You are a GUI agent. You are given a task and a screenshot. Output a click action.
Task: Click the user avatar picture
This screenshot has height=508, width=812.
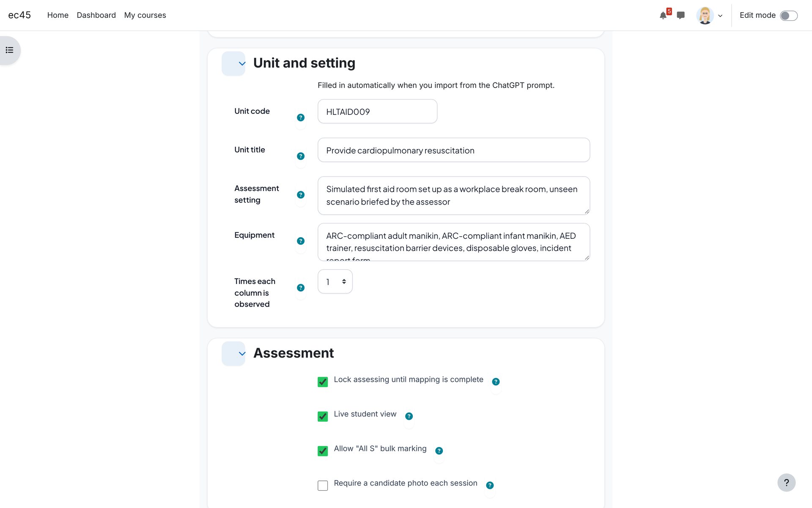pyautogui.click(x=705, y=16)
